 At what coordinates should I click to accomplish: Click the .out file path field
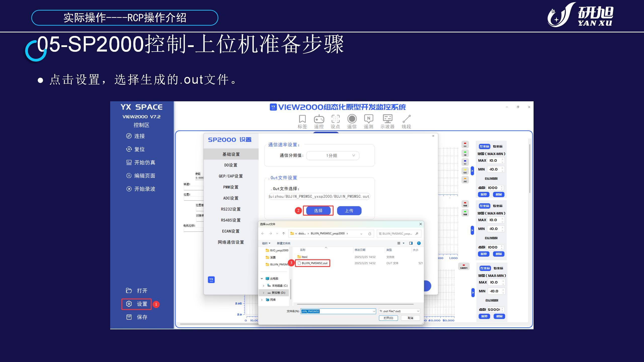click(x=319, y=196)
